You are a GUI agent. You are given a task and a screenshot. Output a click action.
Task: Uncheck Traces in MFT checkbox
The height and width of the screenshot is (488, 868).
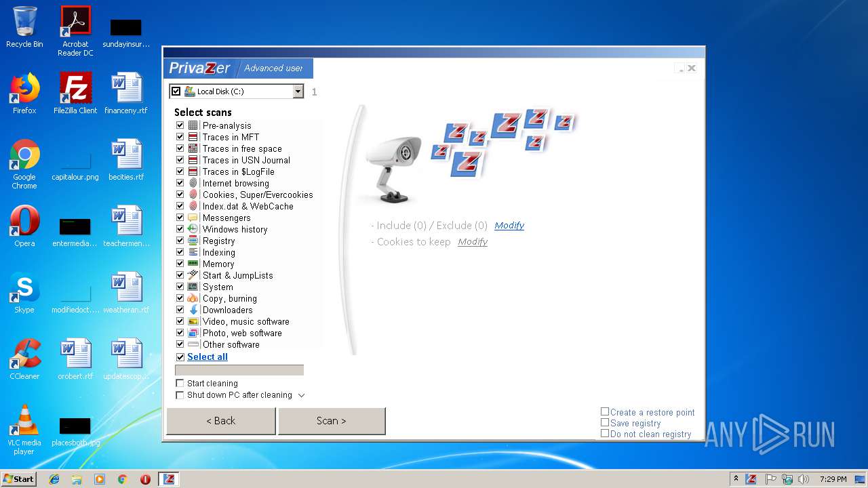coord(180,137)
